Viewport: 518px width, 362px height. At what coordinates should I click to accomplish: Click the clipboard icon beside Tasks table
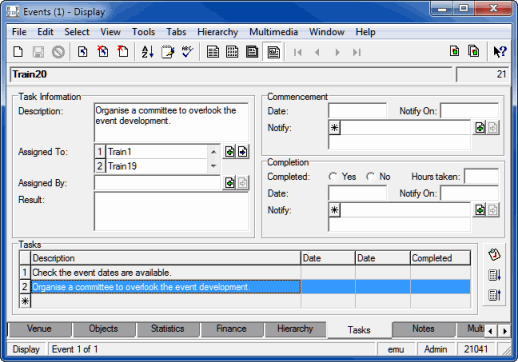pyautogui.click(x=494, y=255)
